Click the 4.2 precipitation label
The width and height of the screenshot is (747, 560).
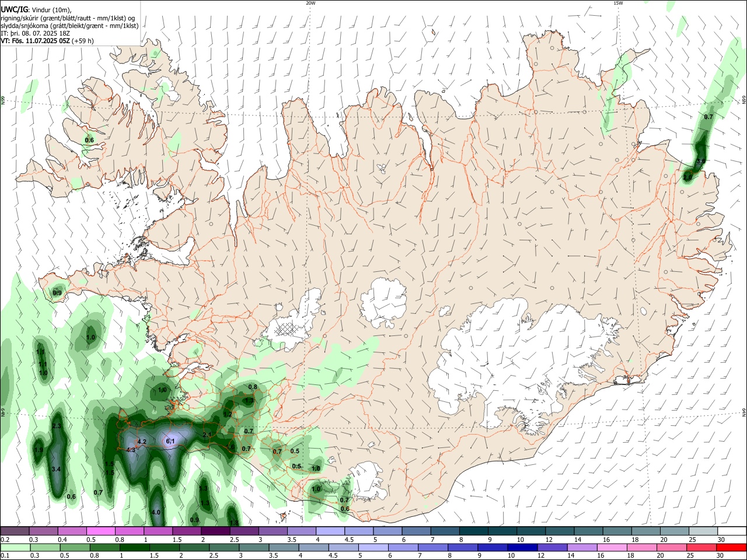pyautogui.click(x=142, y=442)
